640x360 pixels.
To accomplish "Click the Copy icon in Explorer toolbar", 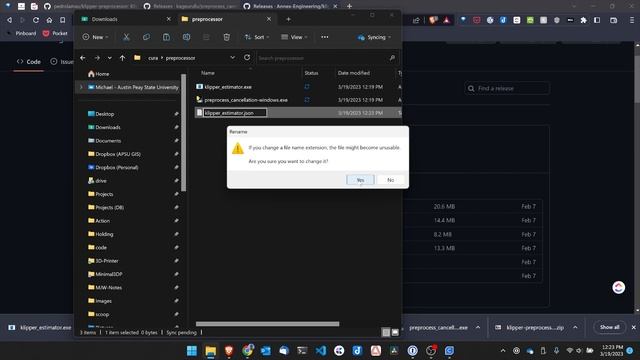I will (x=146, y=37).
